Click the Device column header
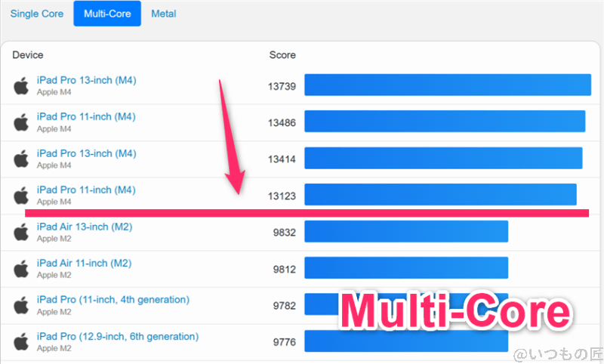Image resolution: width=604 pixels, height=364 pixels. (28, 55)
